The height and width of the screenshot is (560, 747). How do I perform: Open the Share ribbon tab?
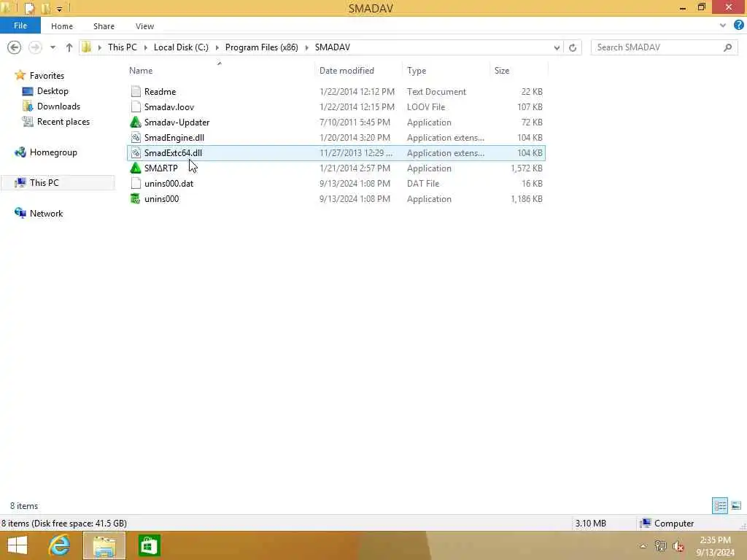[104, 26]
